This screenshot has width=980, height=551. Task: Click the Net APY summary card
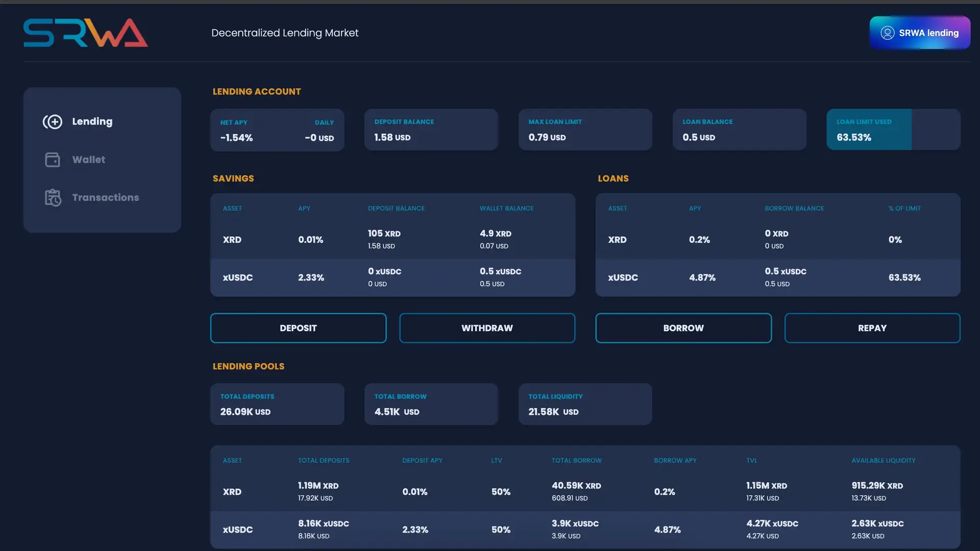click(x=277, y=130)
